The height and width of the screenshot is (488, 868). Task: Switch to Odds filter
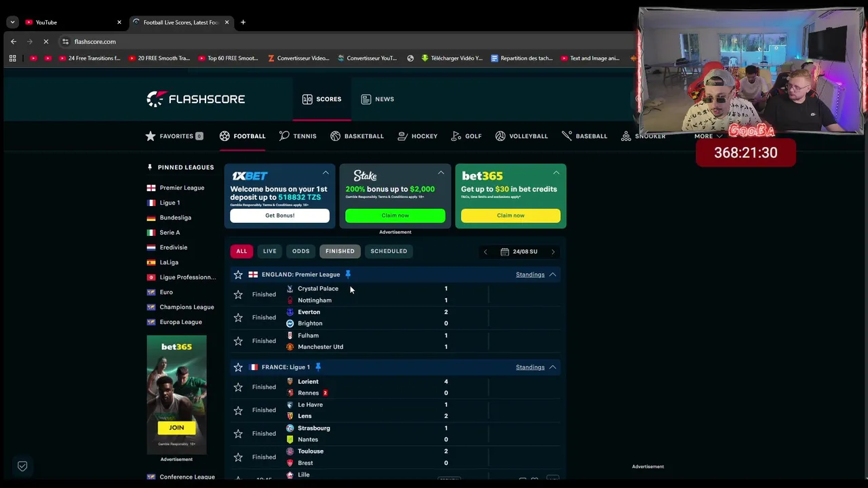pos(300,251)
